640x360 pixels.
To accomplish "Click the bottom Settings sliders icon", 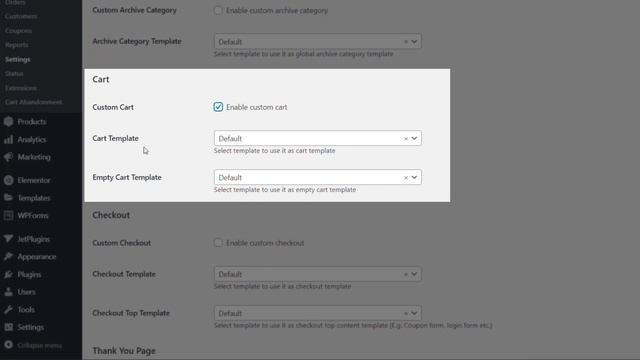I will point(9,327).
